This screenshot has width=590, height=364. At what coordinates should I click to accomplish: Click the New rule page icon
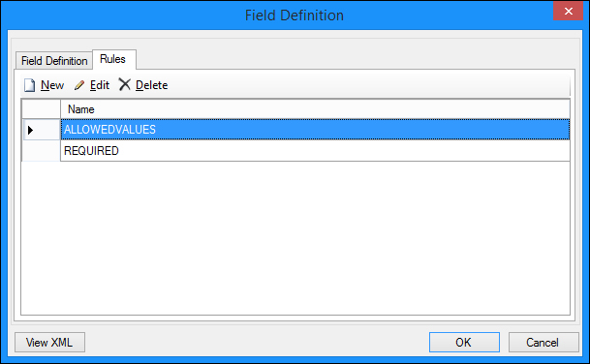click(x=30, y=85)
